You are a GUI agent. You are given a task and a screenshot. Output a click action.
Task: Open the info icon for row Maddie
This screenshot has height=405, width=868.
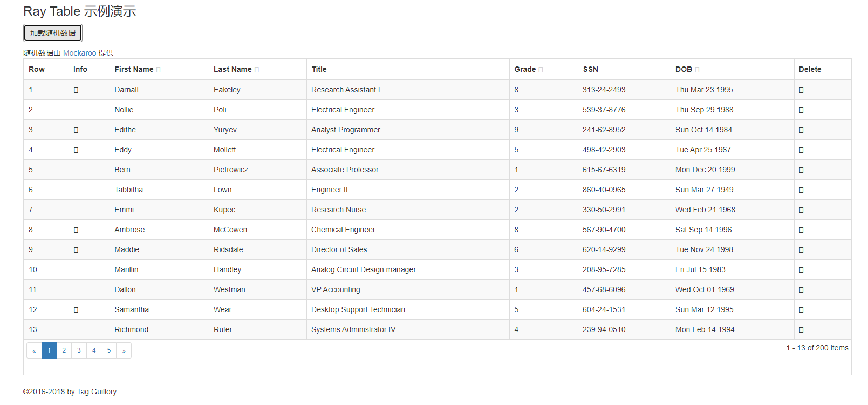pos(76,250)
